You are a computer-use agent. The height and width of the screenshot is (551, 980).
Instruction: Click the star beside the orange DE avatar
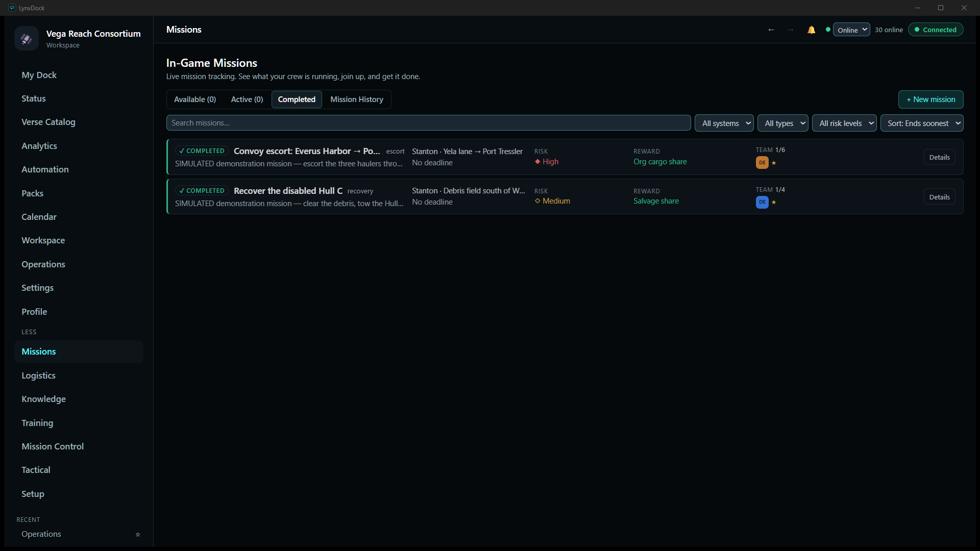(774, 163)
